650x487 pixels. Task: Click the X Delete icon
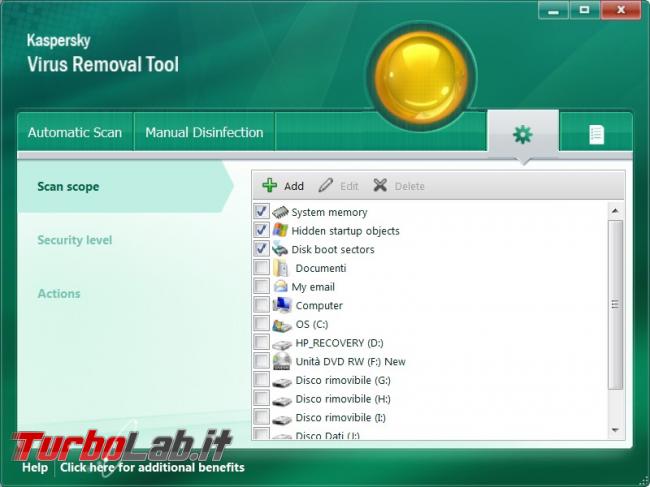click(x=380, y=185)
